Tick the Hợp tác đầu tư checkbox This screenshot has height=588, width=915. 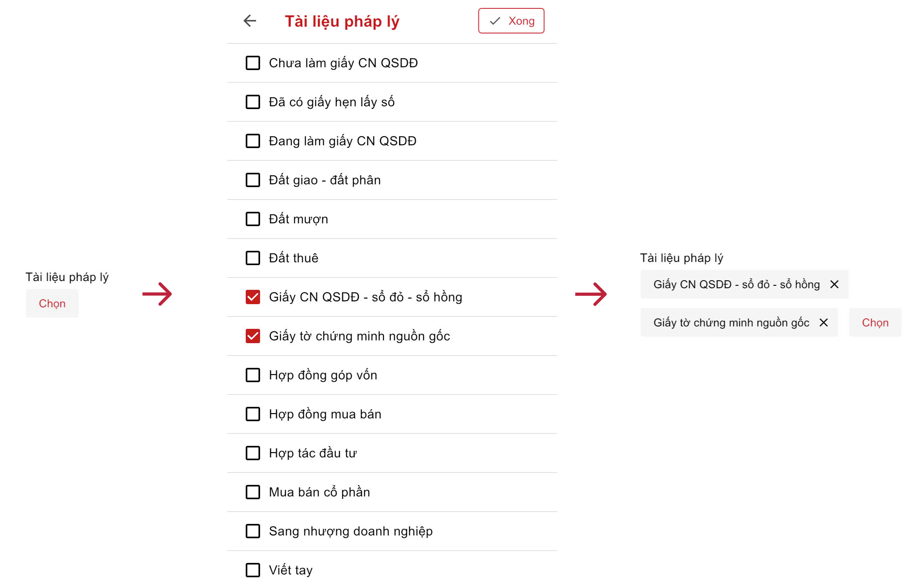[253, 453]
